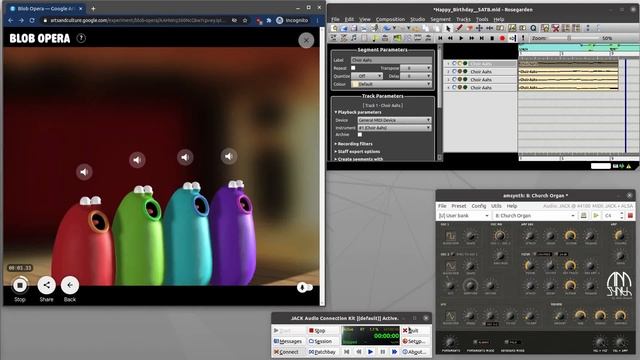Toggle the Repeat checkbox in Segment Parameters
The image size is (640, 360).
pos(353,68)
